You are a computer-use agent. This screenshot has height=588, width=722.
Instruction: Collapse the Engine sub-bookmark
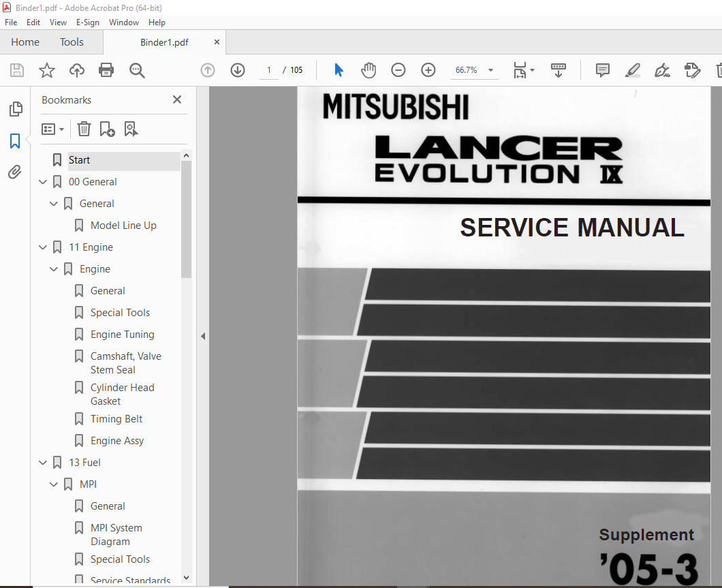(x=54, y=269)
